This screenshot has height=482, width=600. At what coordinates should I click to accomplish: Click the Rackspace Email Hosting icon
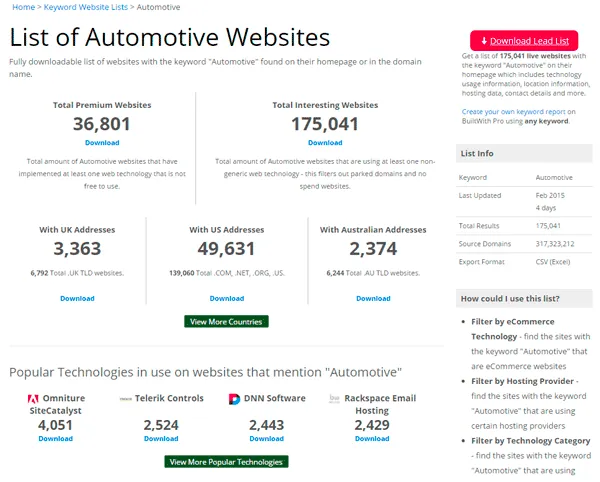point(335,399)
